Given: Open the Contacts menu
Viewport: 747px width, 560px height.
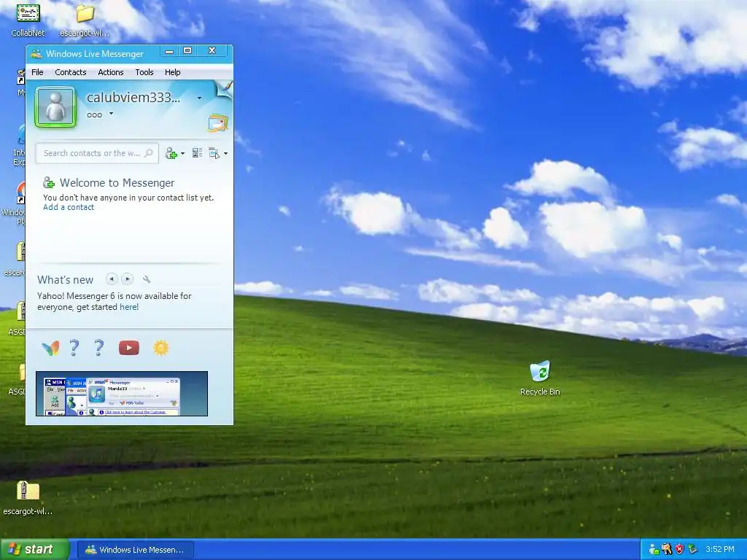Looking at the screenshot, I should click(x=71, y=72).
